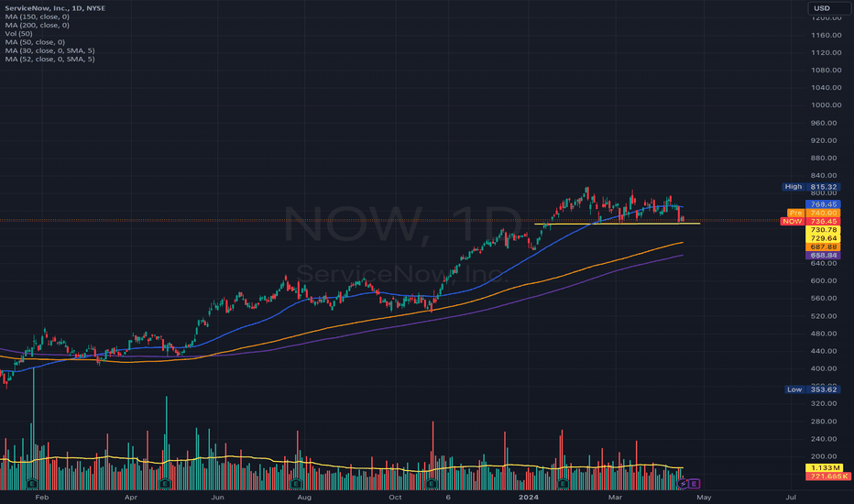
Task: Click the Oct label on time axis
Action: click(x=395, y=498)
